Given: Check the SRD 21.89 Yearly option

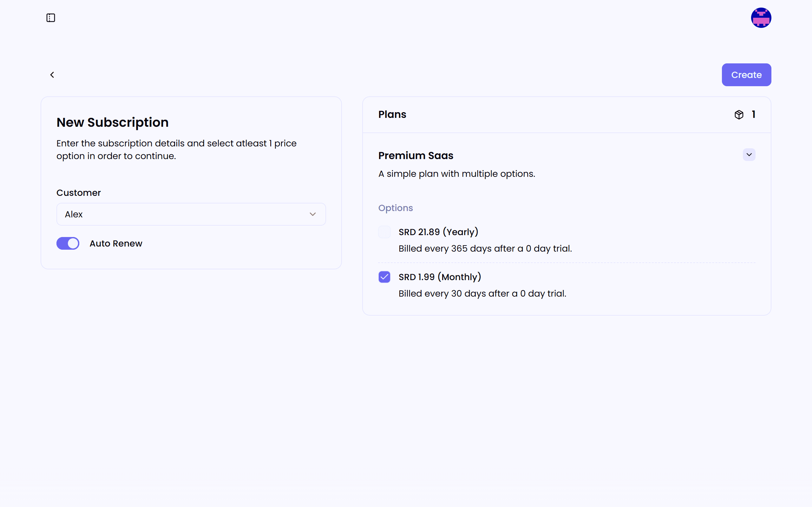Looking at the screenshot, I should pyautogui.click(x=384, y=232).
